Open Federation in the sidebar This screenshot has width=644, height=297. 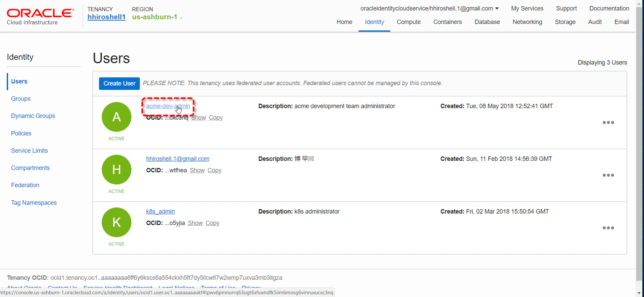[x=25, y=185]
